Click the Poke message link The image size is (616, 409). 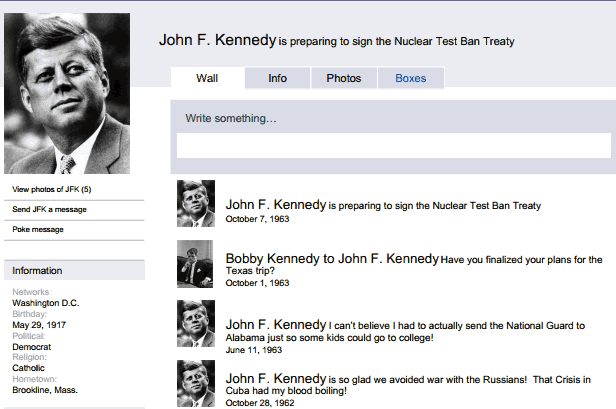(38, 229)
